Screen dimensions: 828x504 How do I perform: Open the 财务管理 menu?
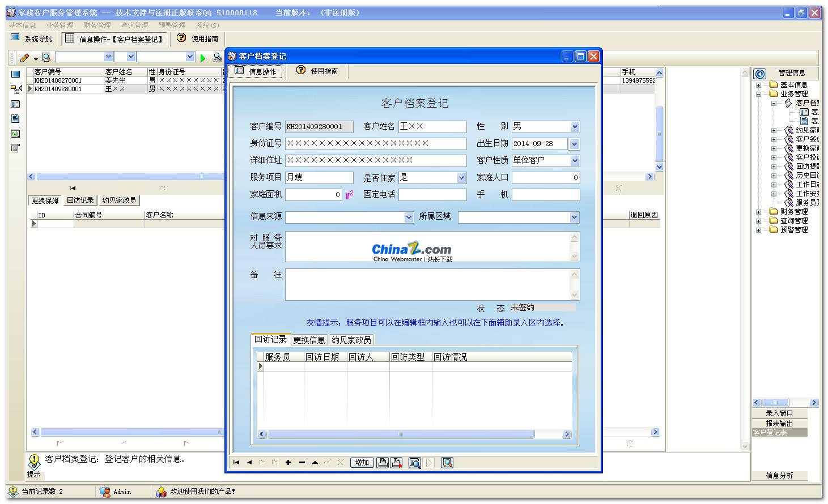[97, 25]
